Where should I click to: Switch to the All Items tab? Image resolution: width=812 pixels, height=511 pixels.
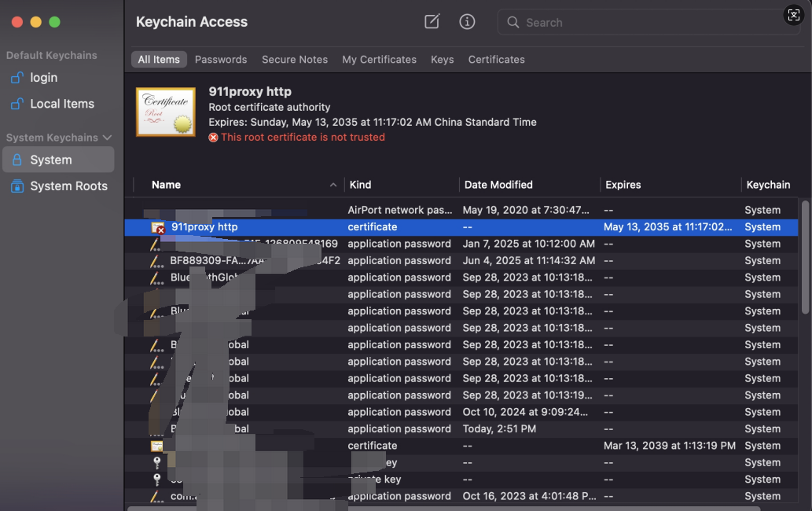[159, 60]
